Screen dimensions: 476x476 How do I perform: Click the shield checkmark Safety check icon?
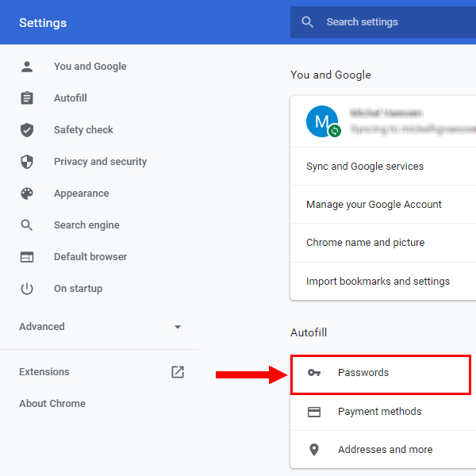pos(27,130)
